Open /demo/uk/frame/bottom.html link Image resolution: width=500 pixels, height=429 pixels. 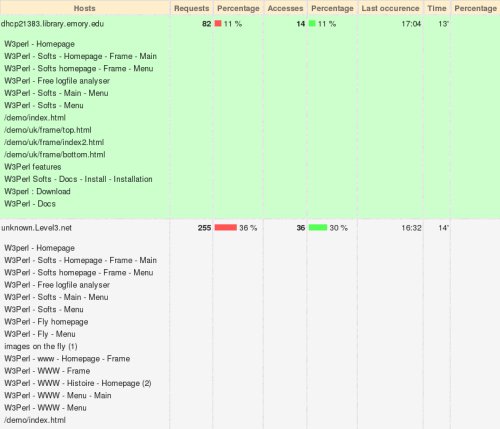tap(55, 155)
